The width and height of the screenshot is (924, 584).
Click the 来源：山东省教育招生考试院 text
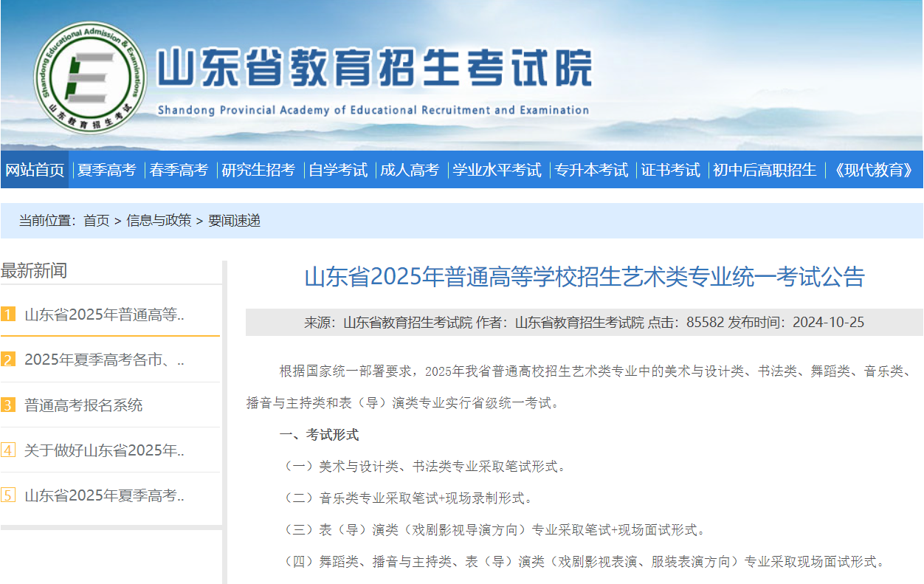pos(388,323)
